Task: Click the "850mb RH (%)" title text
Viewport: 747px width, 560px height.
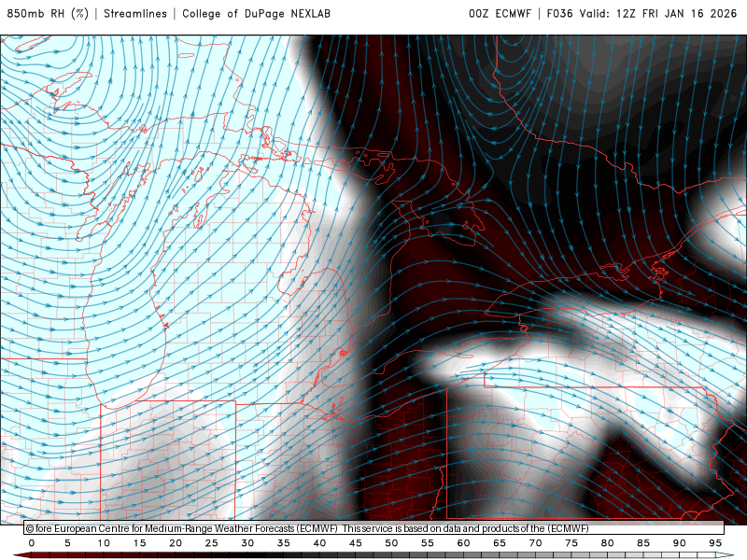Action: [48, 14]
